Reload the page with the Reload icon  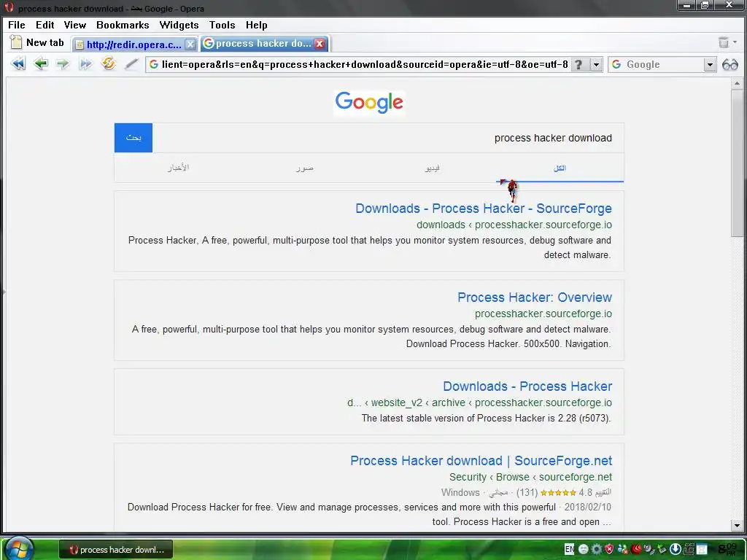pos(109,63)
